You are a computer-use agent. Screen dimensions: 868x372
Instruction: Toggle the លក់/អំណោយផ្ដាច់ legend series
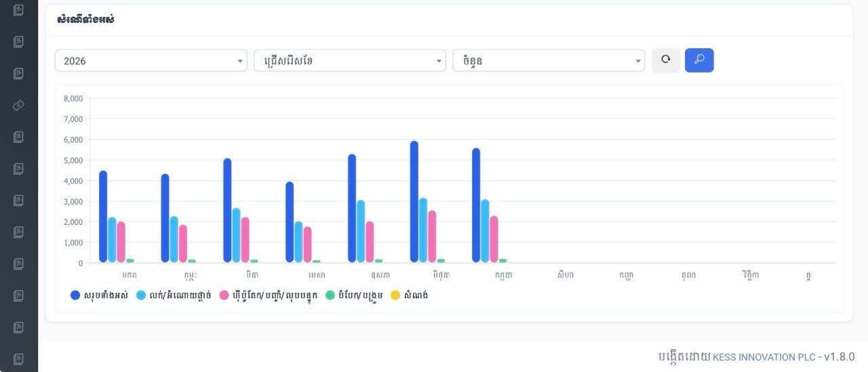pos(174,295)
